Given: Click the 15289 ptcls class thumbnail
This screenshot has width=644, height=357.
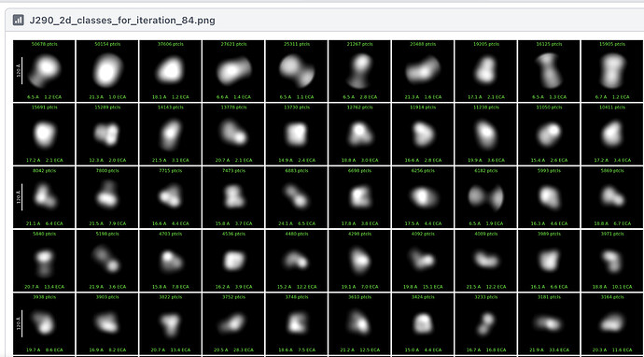Looking at the screenshot, I should point(107,134).
